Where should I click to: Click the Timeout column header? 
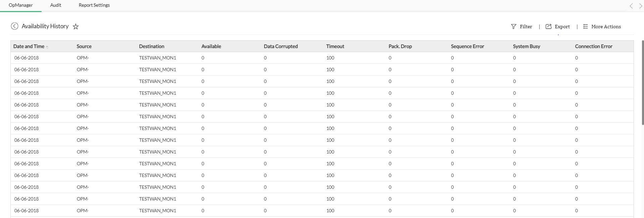coord(335,46)
